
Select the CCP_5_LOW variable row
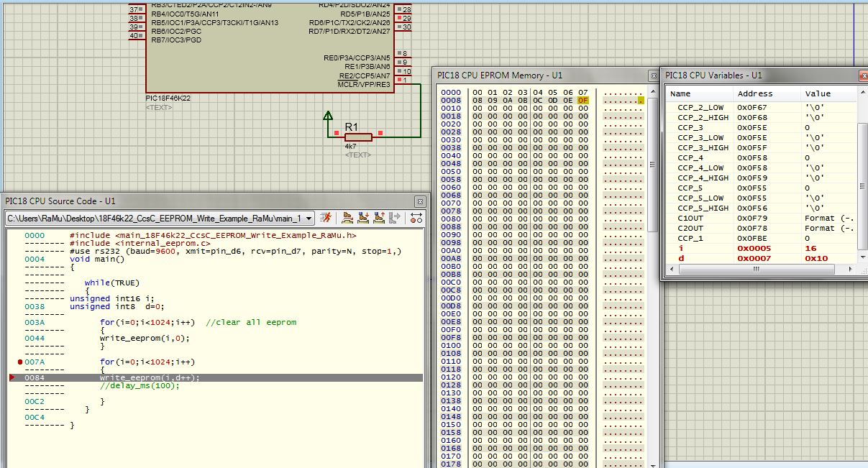(761, 198)
